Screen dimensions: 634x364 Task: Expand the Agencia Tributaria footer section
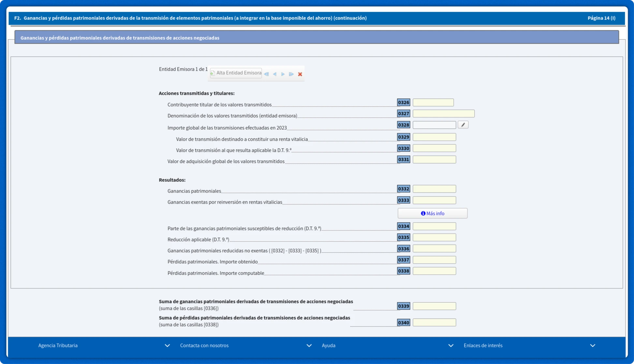167,345
